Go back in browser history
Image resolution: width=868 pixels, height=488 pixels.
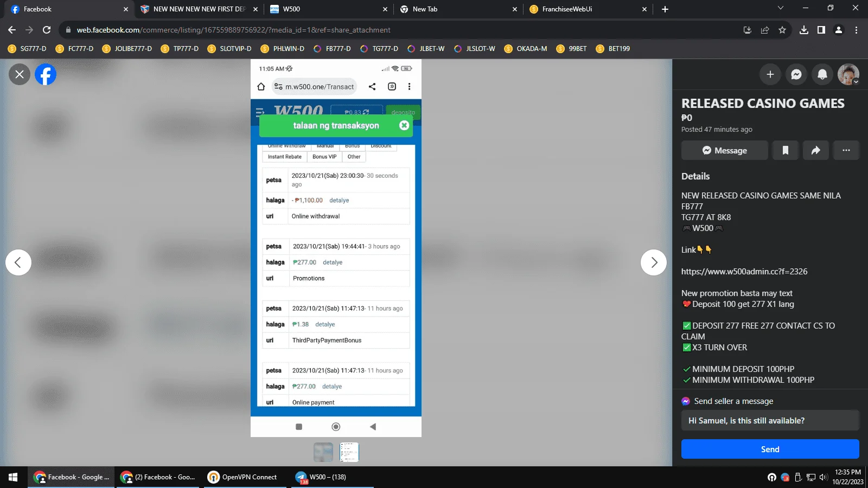(12, 30)
